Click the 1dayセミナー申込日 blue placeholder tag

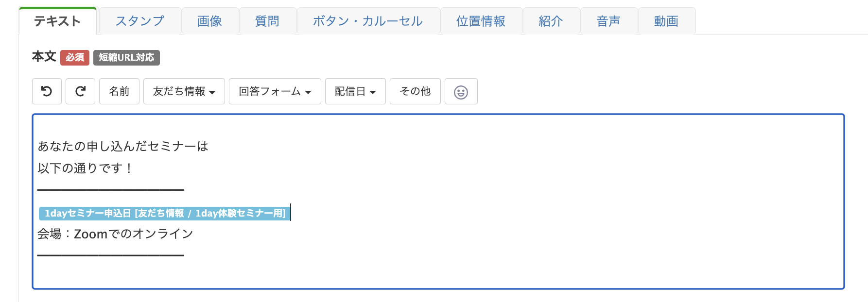[164, 213]
